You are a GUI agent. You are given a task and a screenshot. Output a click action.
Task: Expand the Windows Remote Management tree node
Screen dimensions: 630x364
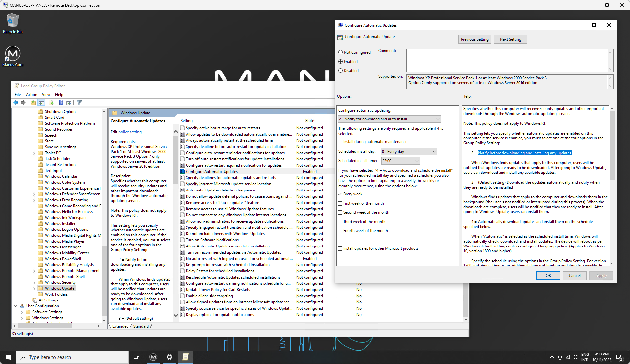click(34, 271)
